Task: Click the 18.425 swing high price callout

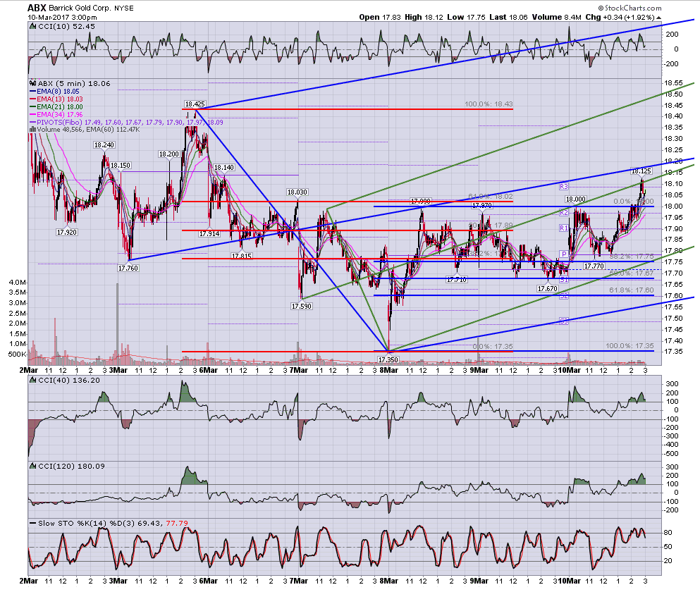Action: (x=195, y=104)
